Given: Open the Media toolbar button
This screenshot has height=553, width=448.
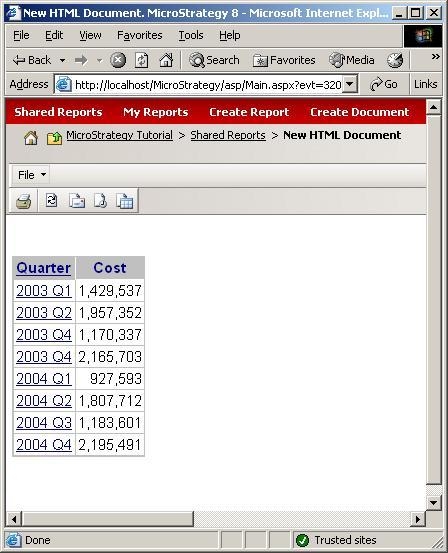Looking at the screenshot, I should tap(352, 60).
